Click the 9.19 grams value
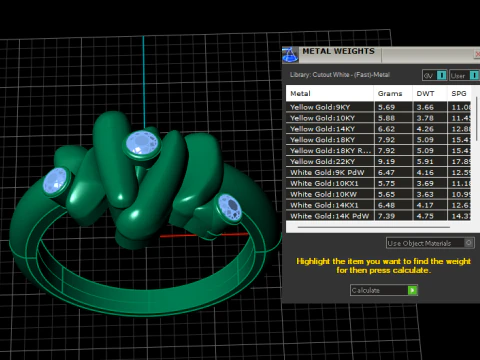The width and height of the screenshot is (480, 360). coord(386,162)
